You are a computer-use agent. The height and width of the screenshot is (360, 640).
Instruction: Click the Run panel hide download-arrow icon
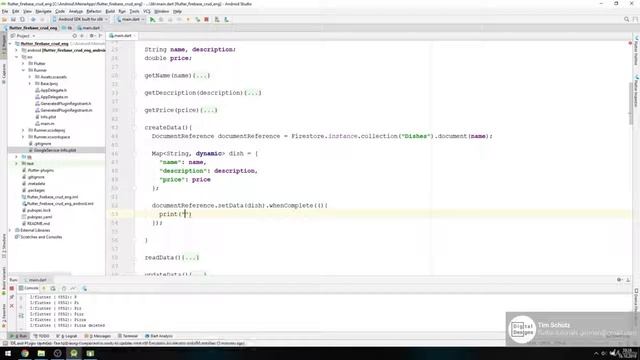pyautogui.click(x=628, y=280)
